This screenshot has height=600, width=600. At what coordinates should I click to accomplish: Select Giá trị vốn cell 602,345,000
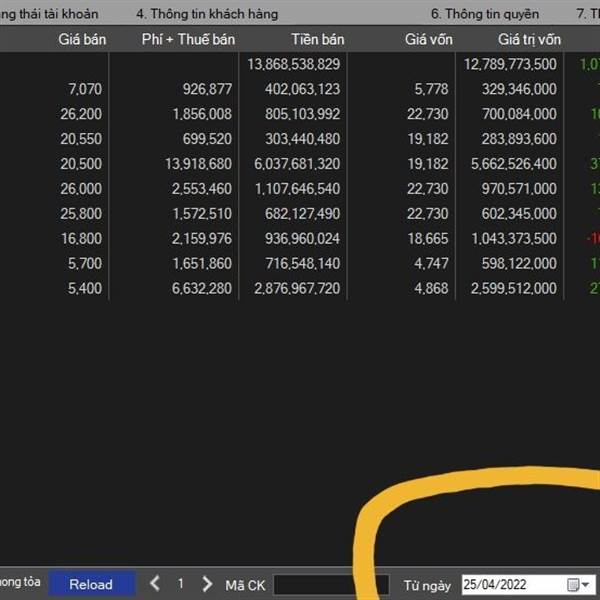pyautogui.click(x=519, y=214)
